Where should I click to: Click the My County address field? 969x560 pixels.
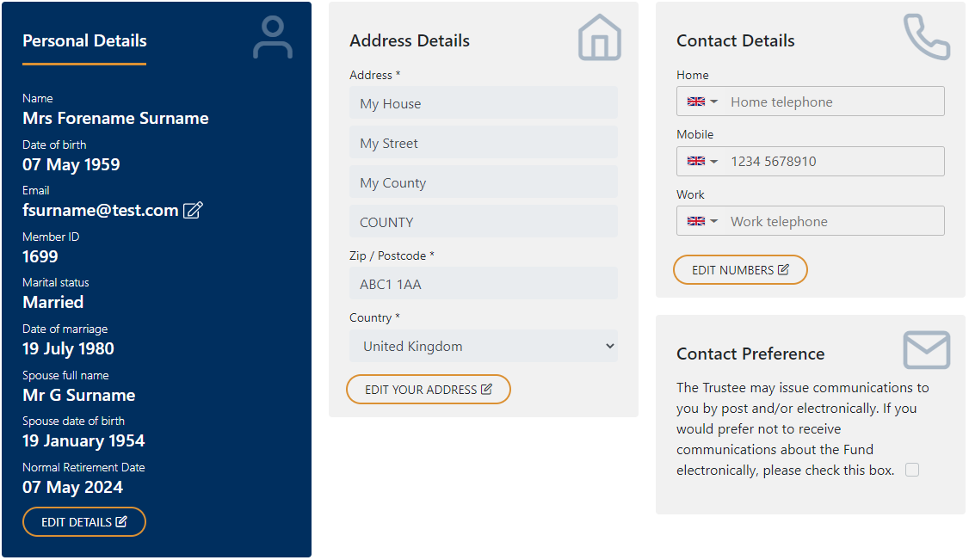tap(484, 182)
